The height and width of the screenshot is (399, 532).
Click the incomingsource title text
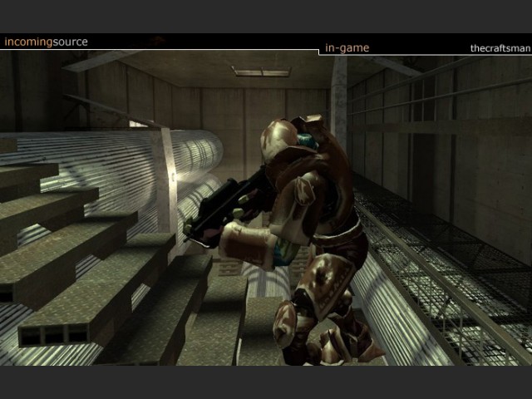pos(47,42)
